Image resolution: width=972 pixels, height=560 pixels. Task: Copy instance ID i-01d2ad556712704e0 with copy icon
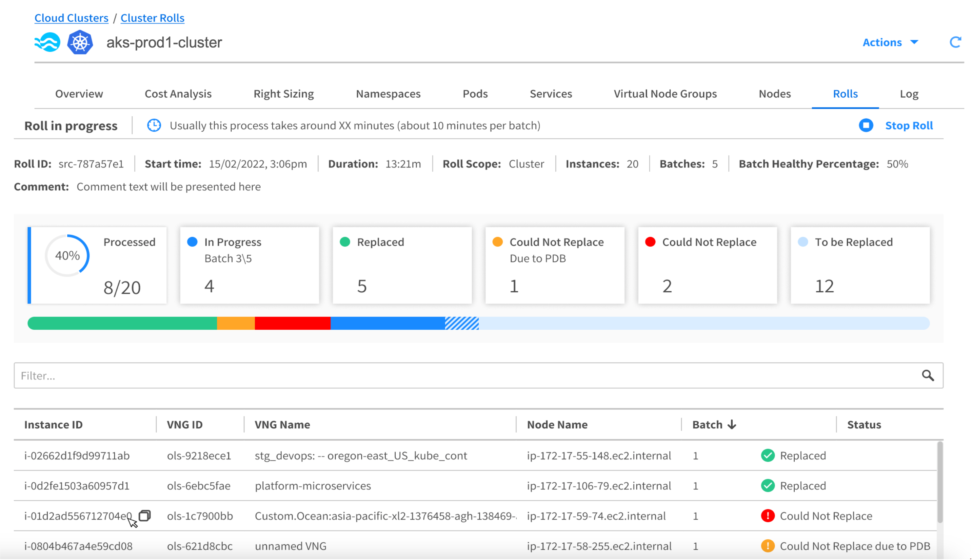point(145,515)
